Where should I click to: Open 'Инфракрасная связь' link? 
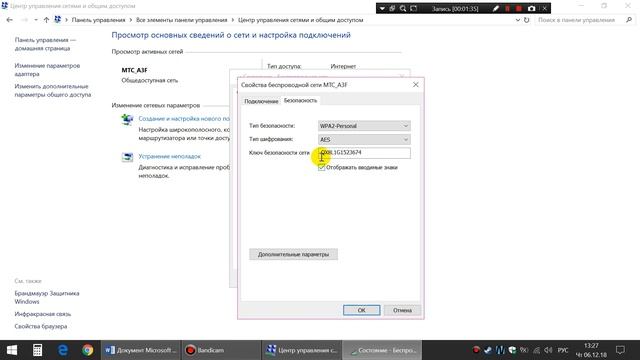(x=43, y=314)
